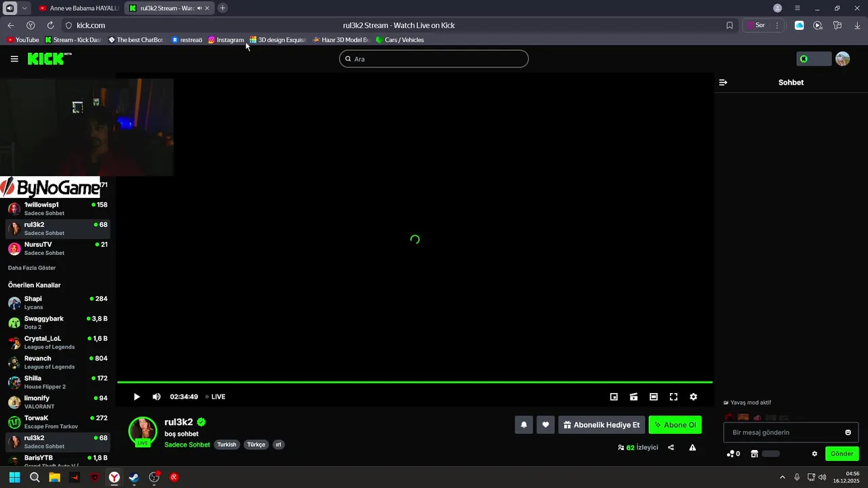Show hidden system tray icons
This screenshot has width=868, height=488.
click(x=782, y=477)
